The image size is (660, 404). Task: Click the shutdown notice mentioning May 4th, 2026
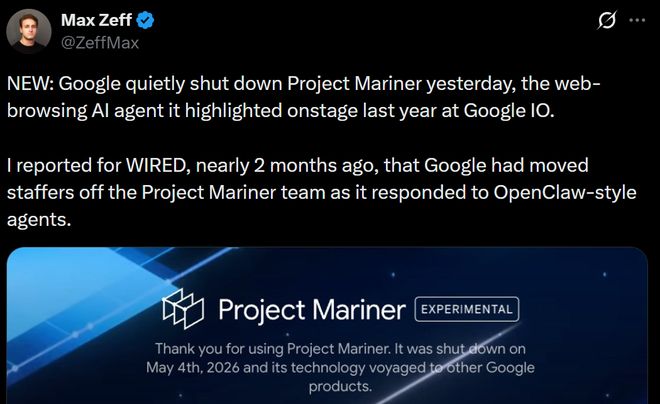point(340,367)
